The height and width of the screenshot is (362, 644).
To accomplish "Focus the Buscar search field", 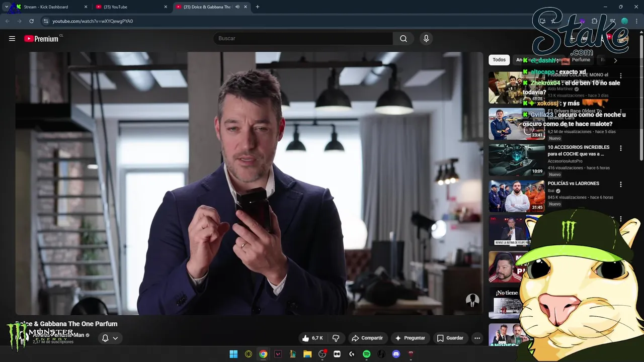I will click(x=303, y=39).
